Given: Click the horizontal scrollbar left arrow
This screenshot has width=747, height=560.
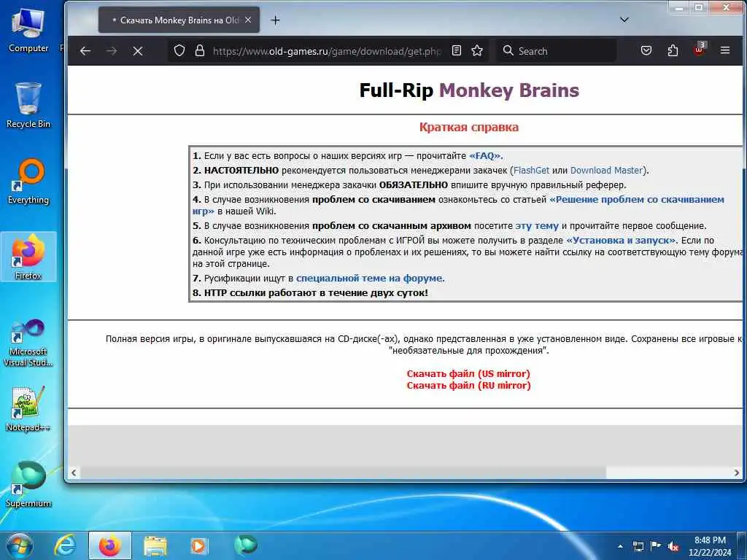Looking at the screenshot, I should (x=74, y=472).
